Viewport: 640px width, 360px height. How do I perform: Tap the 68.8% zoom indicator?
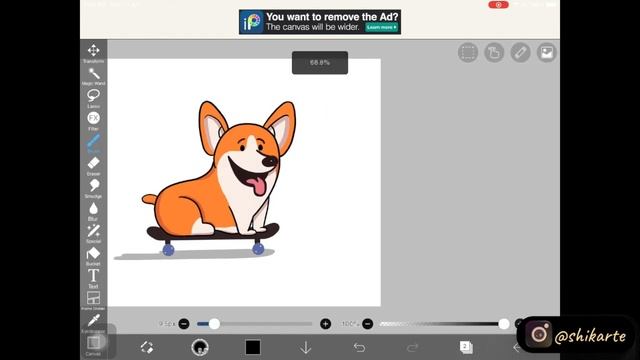point(320,63)
